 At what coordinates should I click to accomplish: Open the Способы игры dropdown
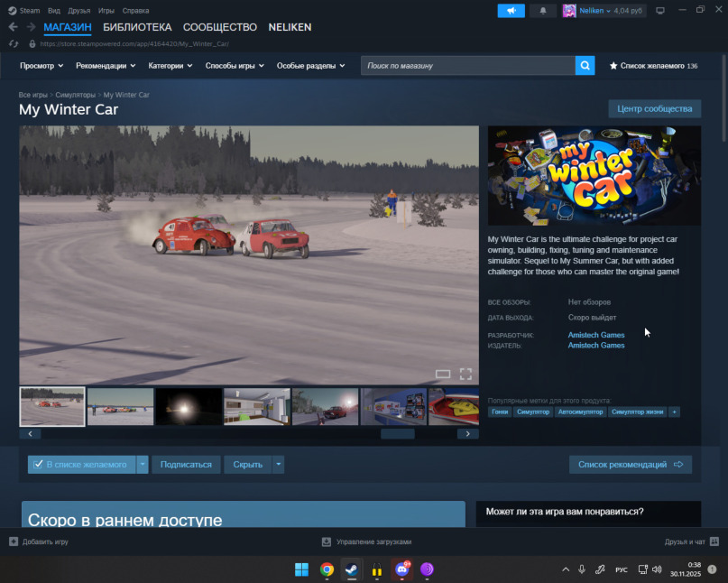tap(235, 66)
